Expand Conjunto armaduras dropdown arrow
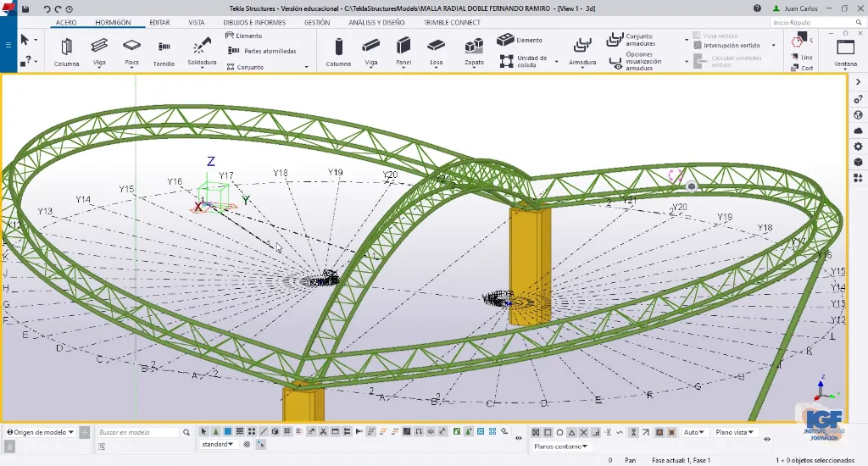Image resolution: width=868 pixels, height=466 pixels. tap(687, 40)
